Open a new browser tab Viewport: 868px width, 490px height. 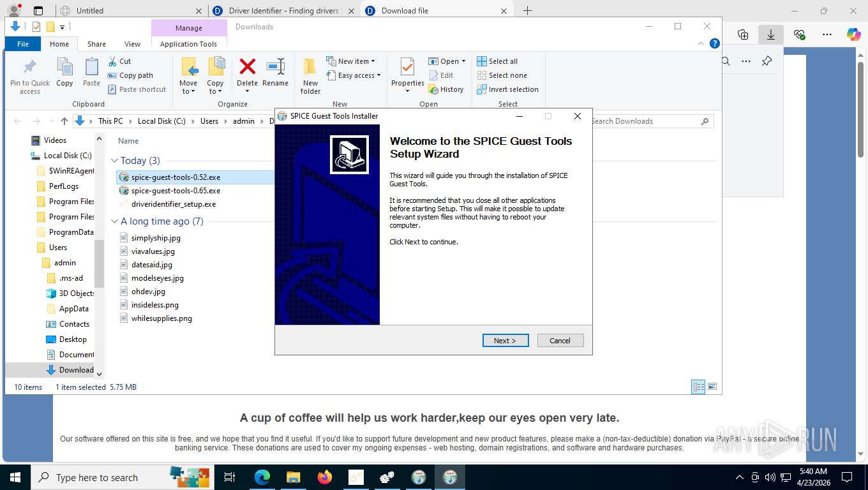(527, 11)
